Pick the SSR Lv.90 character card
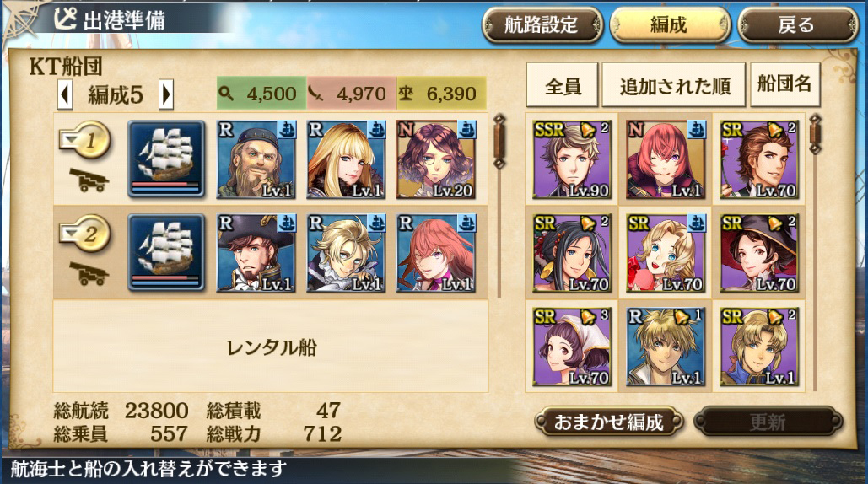 tap(572, 159)
